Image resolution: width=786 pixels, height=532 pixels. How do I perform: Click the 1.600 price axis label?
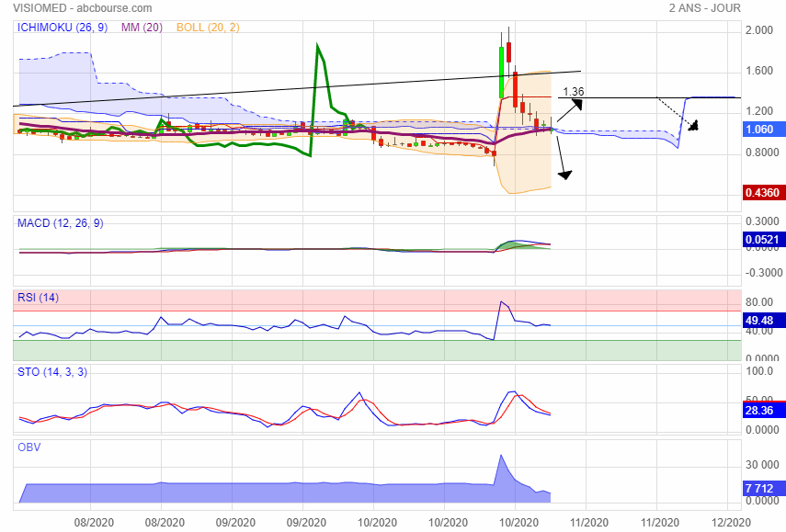[759, 71]
